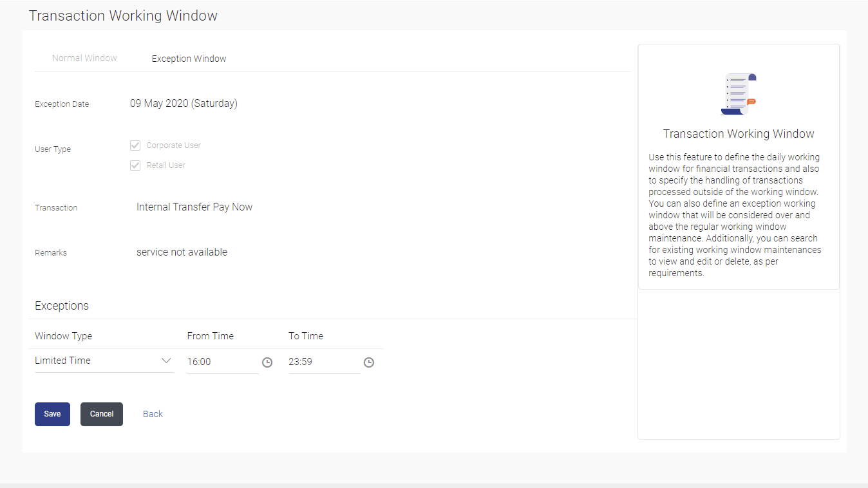The height and width of the screenshot is (488, 868).
Task: Click the Cancel button
Action: (101, 414)
